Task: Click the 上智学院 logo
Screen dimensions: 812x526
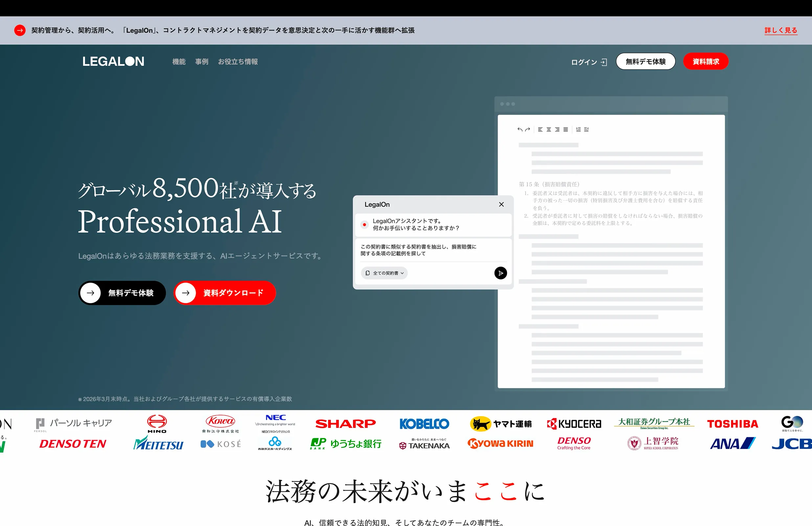Action: click(x=653, y=443)
